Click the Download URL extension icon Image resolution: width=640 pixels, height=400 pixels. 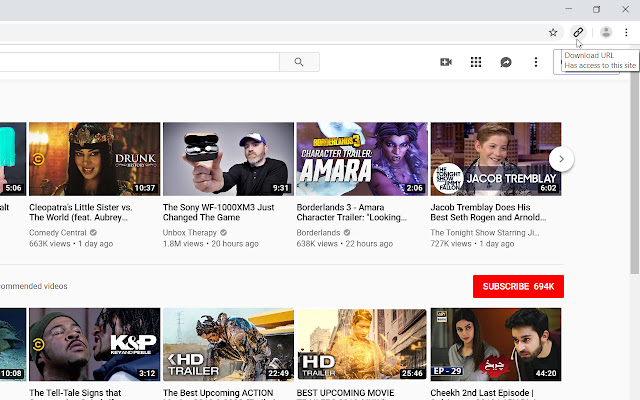(x=578, y=32)
